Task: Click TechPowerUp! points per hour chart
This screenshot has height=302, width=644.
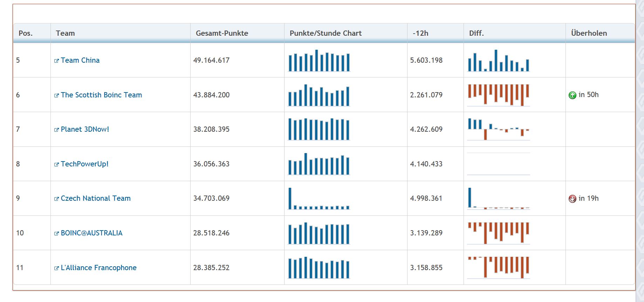Action: (x=319, y=164)
